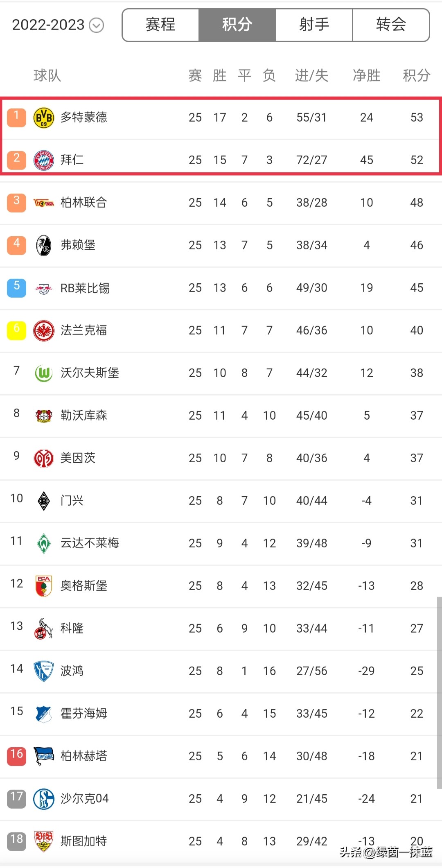This screenshot has height=868, width=442.
Task: Open the 弗赖堡 team name link
Action: click(78, 245)
